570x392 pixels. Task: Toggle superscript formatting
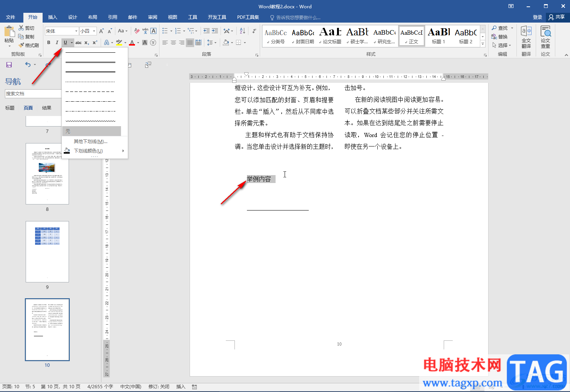[x=95, y=43]
